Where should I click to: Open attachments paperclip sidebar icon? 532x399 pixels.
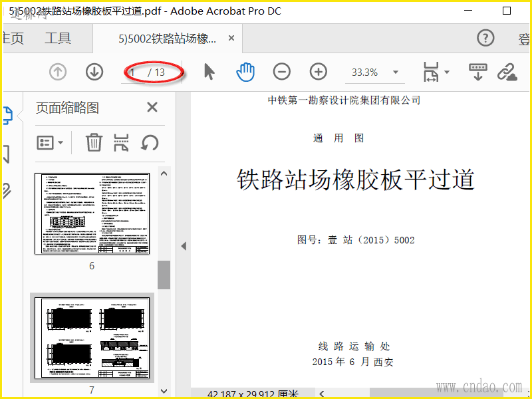pos(7,191)
